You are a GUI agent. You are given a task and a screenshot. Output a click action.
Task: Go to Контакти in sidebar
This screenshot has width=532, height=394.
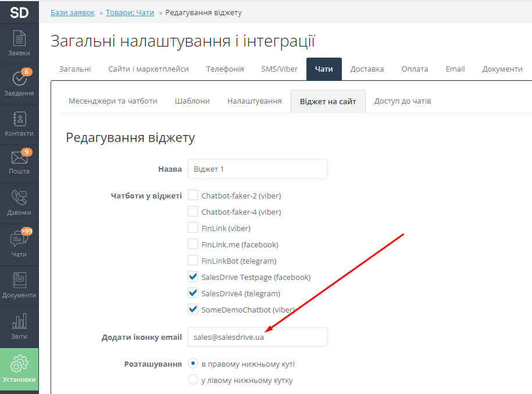pos(19,123)
